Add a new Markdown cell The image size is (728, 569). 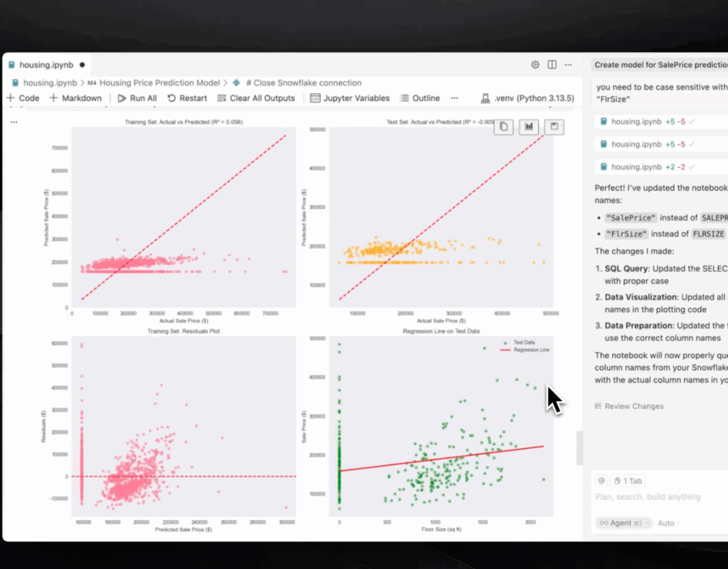click(x=75, y=98)
